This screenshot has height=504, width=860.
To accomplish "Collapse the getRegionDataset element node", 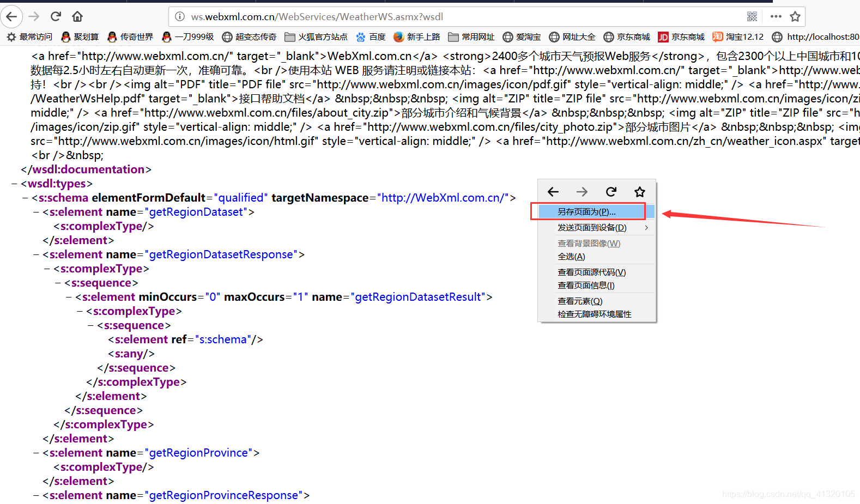I will (x=37, y=212).
